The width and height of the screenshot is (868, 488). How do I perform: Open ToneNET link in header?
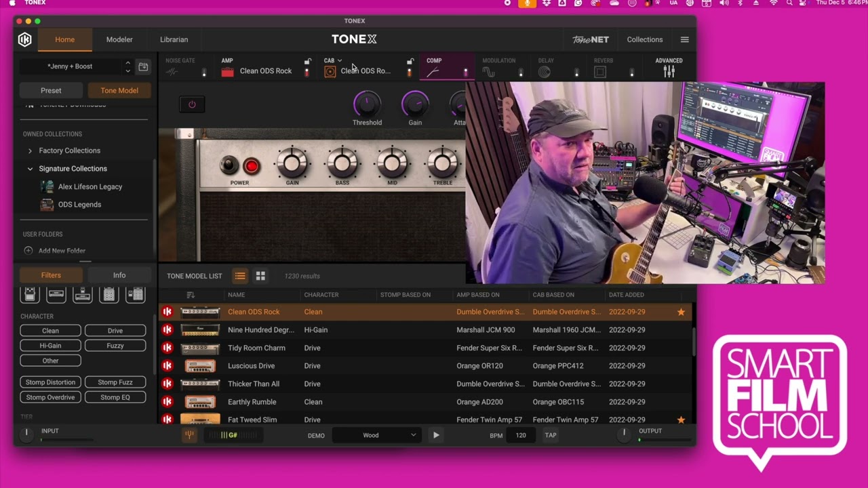[x=590, y=39]
